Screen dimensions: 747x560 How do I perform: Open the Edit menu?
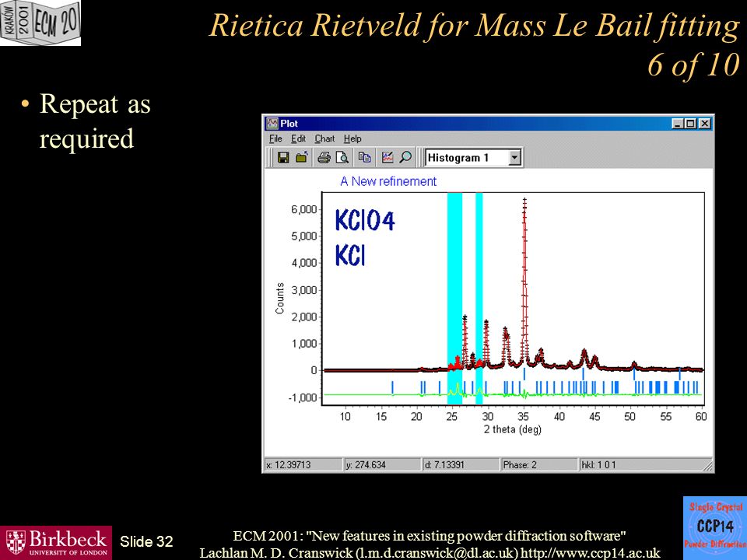click(x=298, y=138)
